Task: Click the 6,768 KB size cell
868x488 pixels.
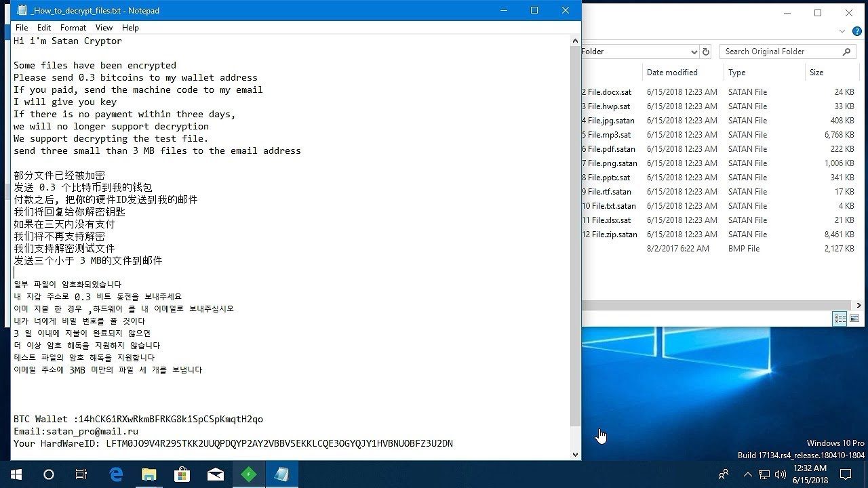Action: [839, 135]
